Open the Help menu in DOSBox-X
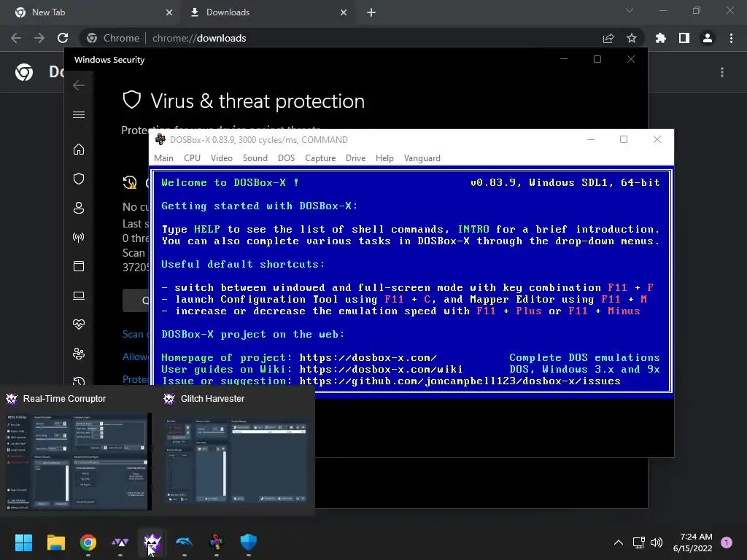 coord(384,158)
